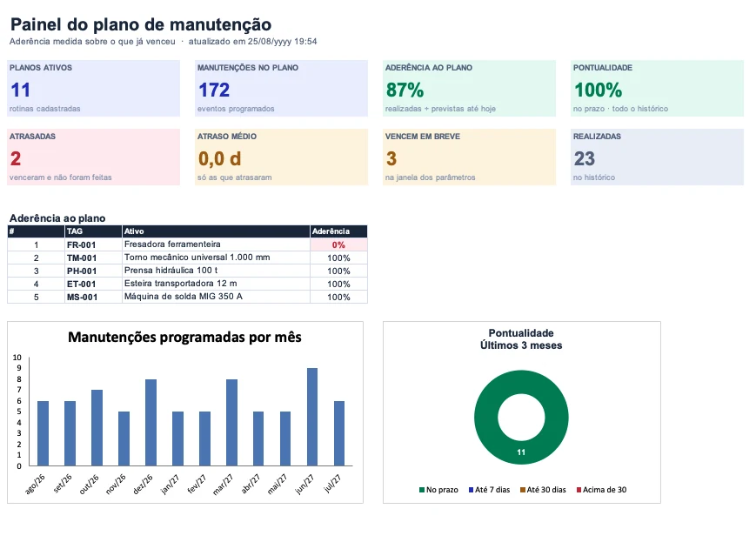Select the 100% adherence cell for TM-001
Screen dimensions: 756x549
pyautogui.click(x=338, y=258)
